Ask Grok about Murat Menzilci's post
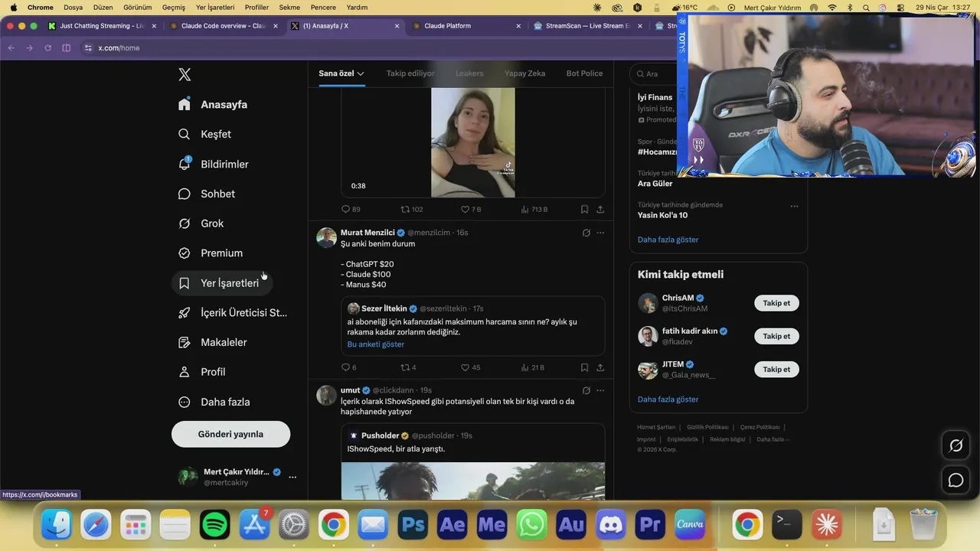 (x=586, y=233)
